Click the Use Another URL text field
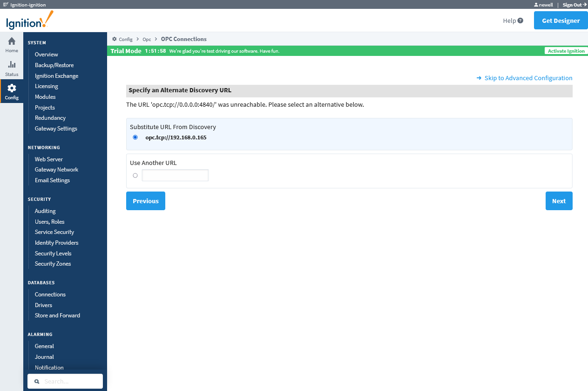 click(x=175, y=176)
